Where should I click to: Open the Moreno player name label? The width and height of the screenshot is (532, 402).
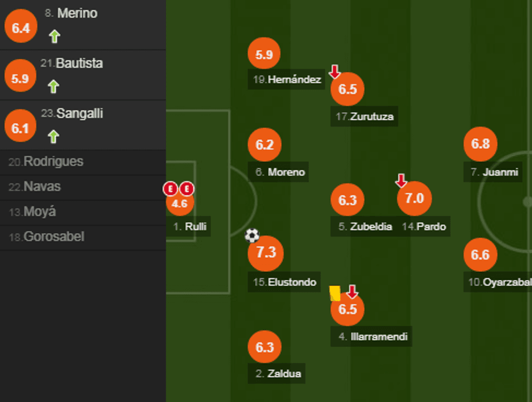(280, 172)
